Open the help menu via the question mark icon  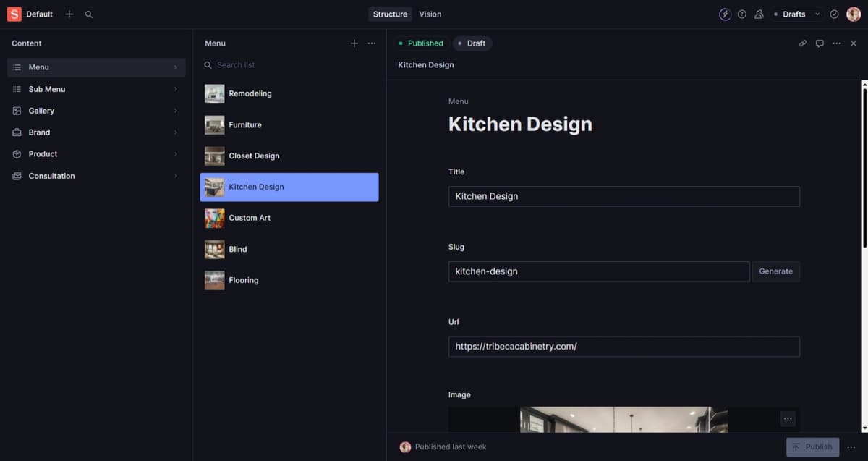(741, 14)
